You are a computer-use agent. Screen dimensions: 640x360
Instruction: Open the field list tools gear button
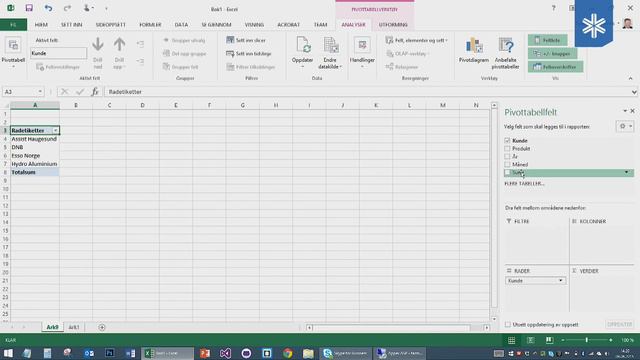pyautogui.click(x=624, y=127)
